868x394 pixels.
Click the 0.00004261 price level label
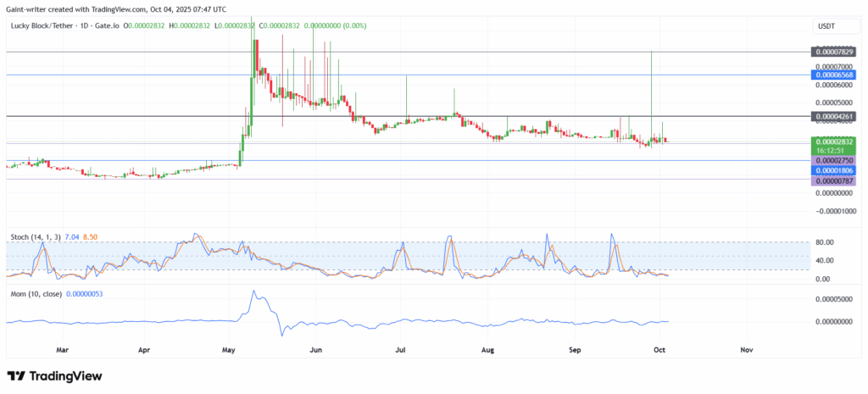[x=833, y=116]
